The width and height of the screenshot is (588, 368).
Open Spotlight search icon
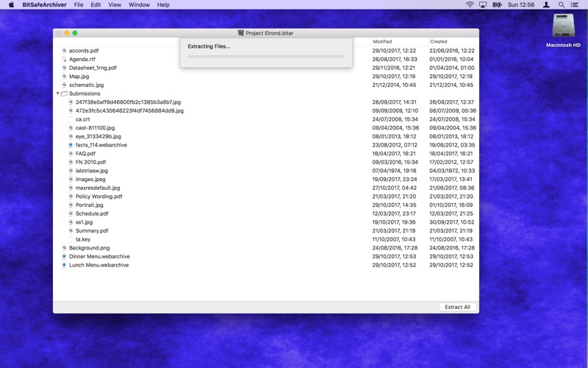pyautogui.click(x=562, y=4)
